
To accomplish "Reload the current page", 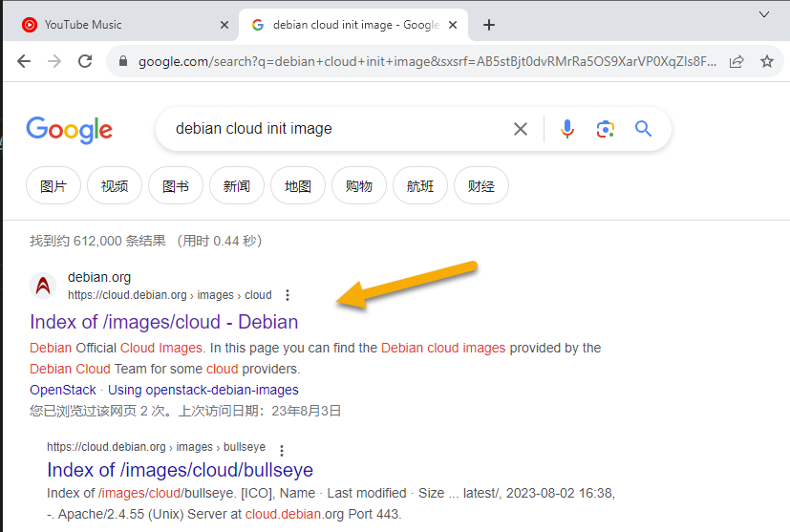I will tap(85, 61).
